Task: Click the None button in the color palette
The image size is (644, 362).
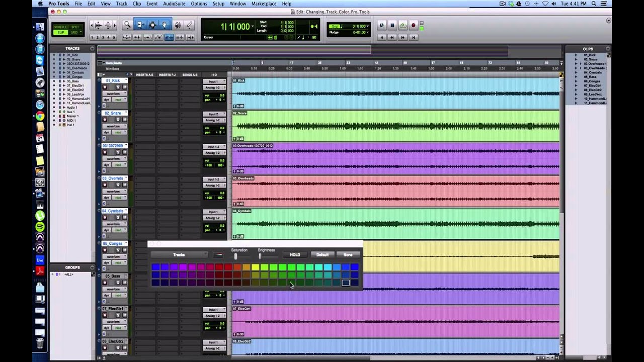Action: [x=348, y=255]
